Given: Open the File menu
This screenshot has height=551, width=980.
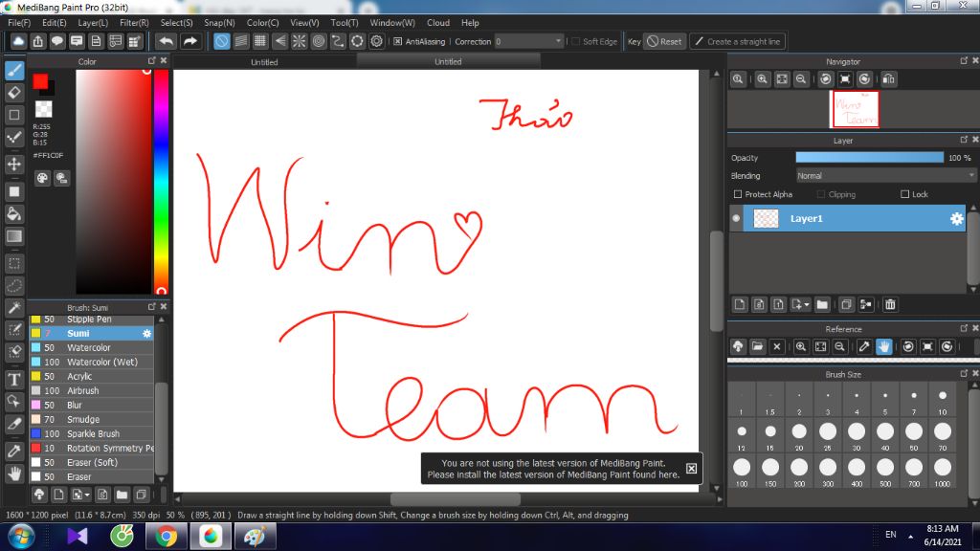Looking at the screenshot, I should [x=19, y=23].
